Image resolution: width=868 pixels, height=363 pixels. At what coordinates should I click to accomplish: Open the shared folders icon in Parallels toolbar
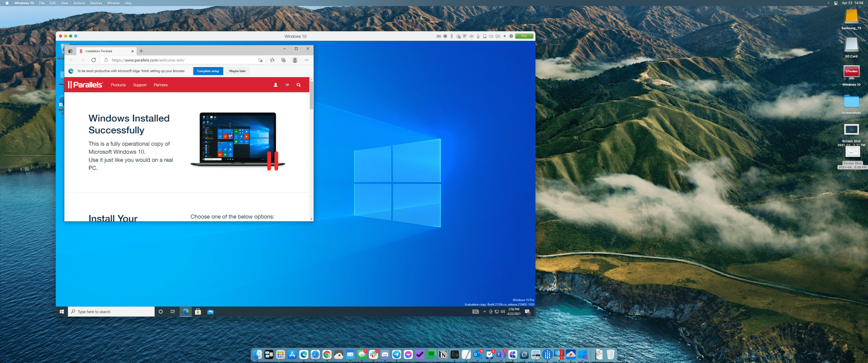coord(498,36)
